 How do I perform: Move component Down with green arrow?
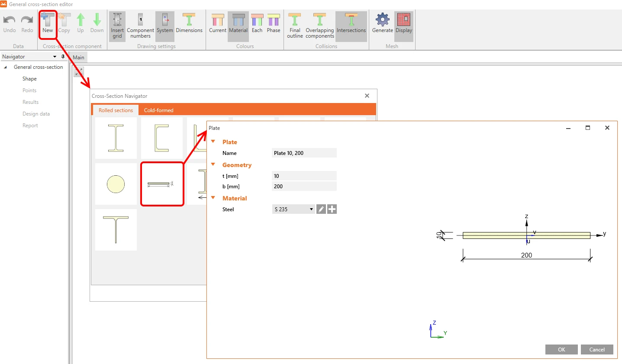(x=97, y=23)
